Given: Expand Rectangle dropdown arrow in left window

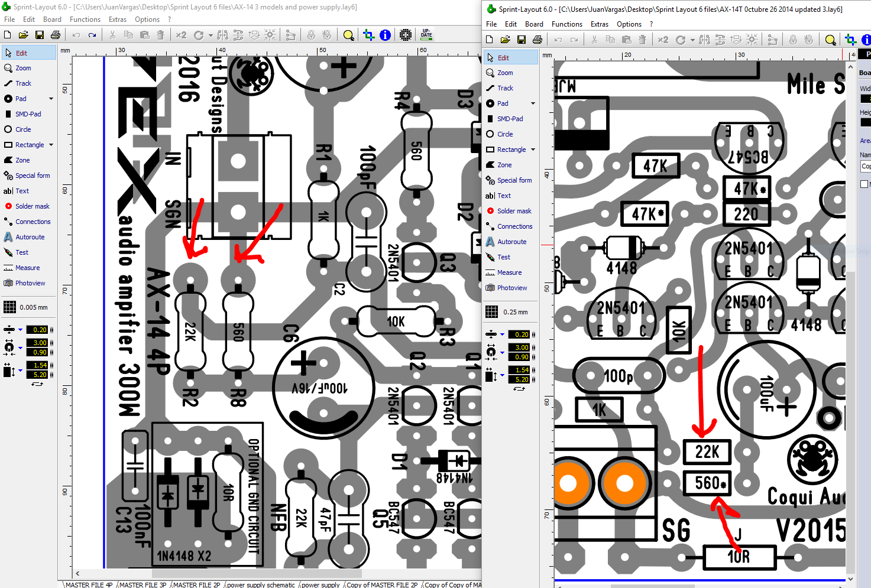Looking at the screenshot, I should 51,145.
